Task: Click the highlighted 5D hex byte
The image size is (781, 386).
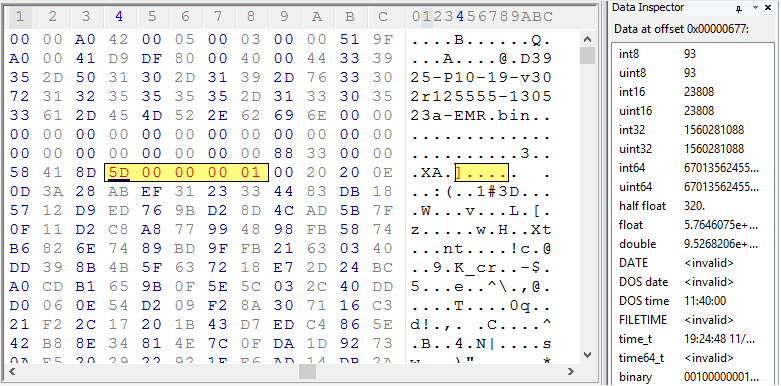Action: tap(120, 173)
